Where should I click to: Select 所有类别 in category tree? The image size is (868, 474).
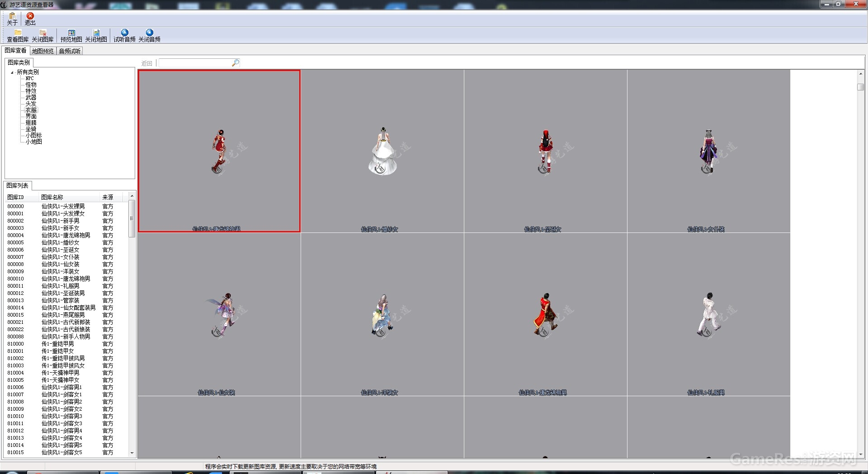click(x=28, y=72)
